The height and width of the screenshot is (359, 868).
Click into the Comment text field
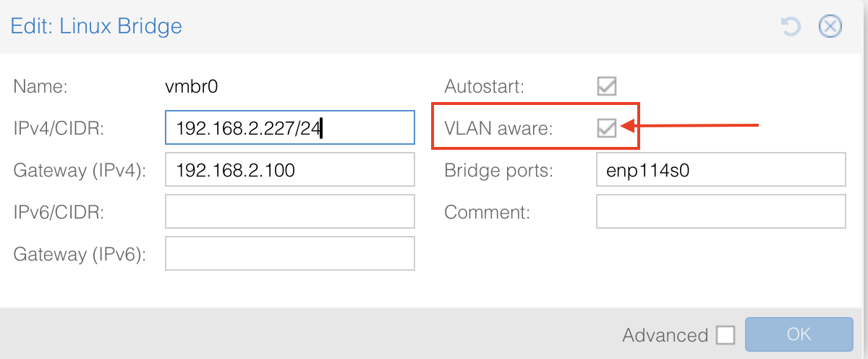click(720, 211)
